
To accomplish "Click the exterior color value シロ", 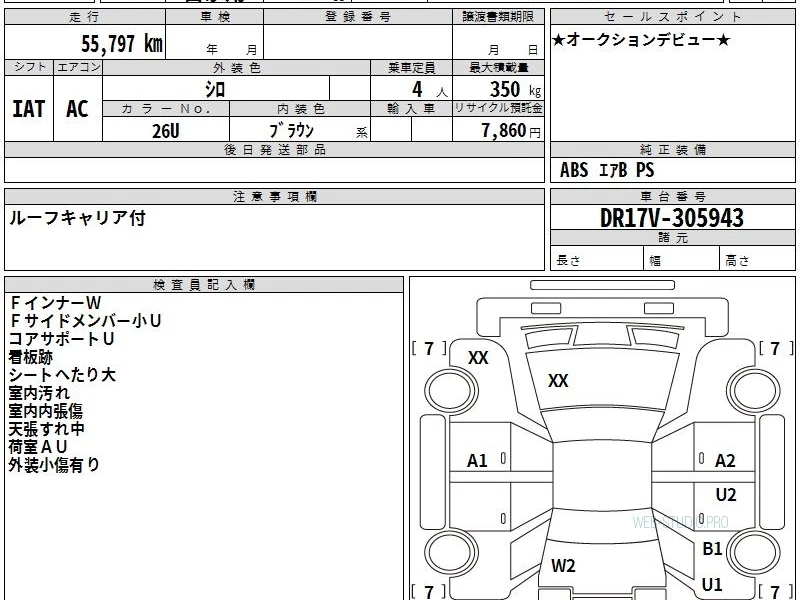I will (215, 89).
